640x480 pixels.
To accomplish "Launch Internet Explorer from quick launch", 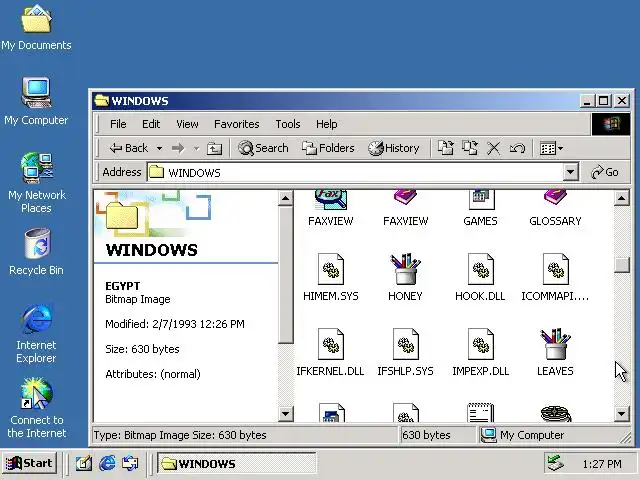I will point(107,463).
